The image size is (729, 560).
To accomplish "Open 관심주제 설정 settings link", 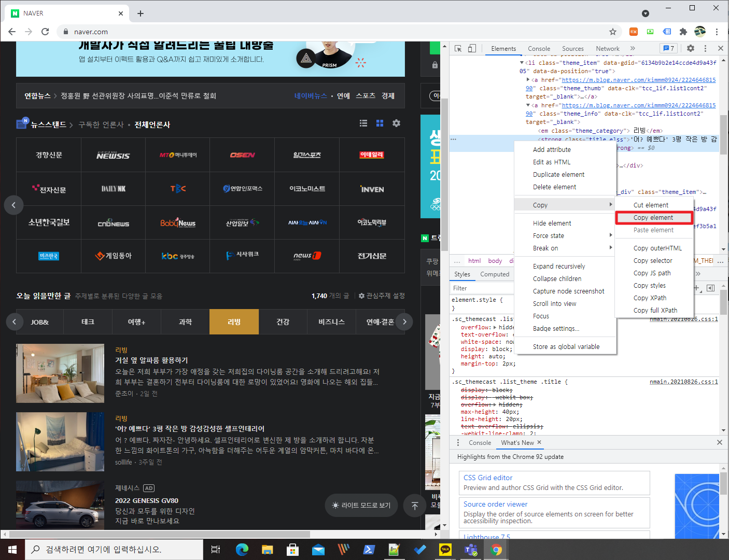I will tap(382, 296).
